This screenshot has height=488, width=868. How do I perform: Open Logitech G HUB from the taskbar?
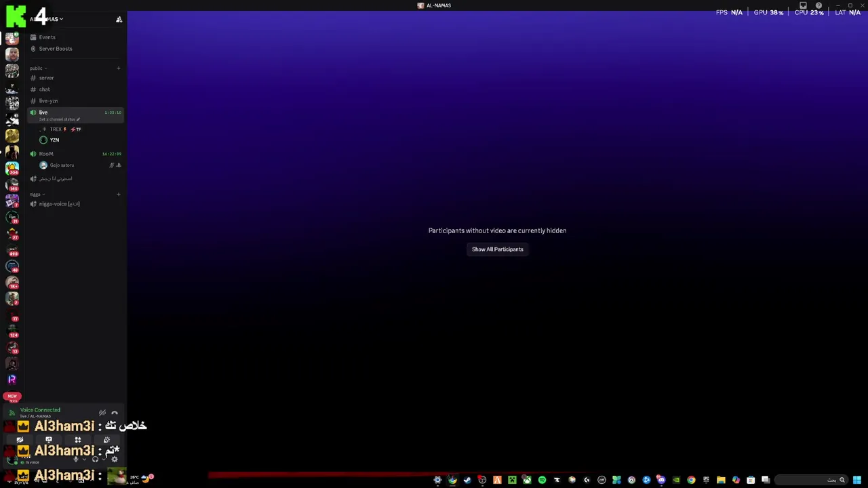click(x=587, y=480)
